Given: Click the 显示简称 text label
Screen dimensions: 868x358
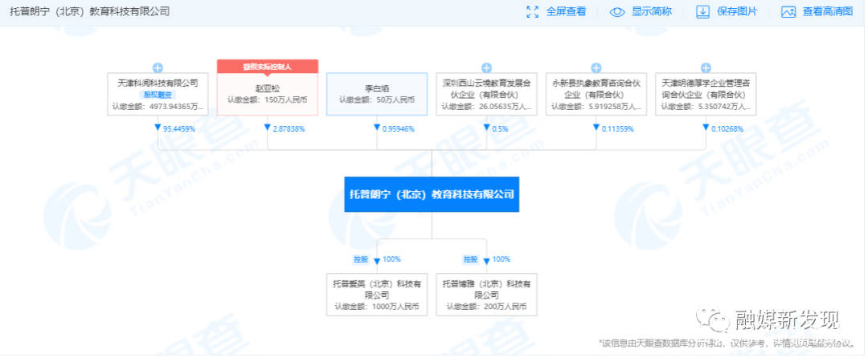Looking at the screenshot, I should [652, 11].
